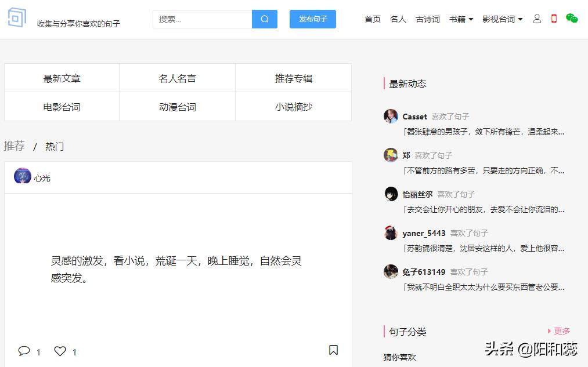
Task: Open the 最新文章 category
Action: click(61, 77)
